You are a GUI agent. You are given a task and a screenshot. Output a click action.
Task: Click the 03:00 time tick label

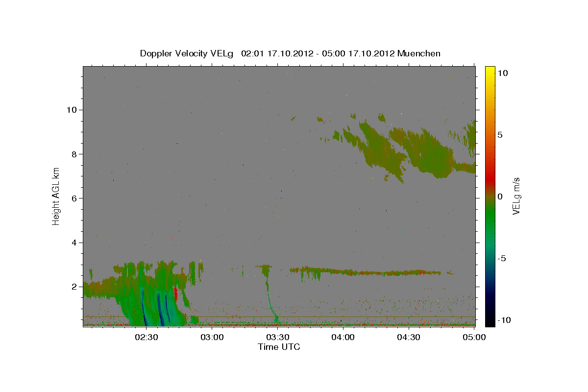click(212, 337)
